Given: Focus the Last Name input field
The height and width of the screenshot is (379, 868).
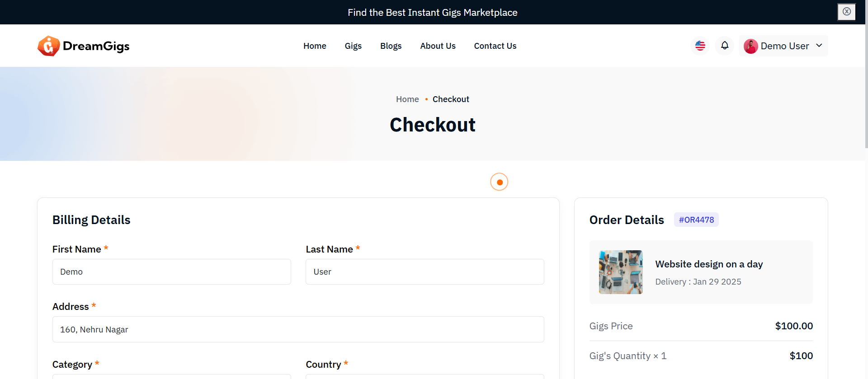Looking at the screenshot, I should [x=425, y=272].
